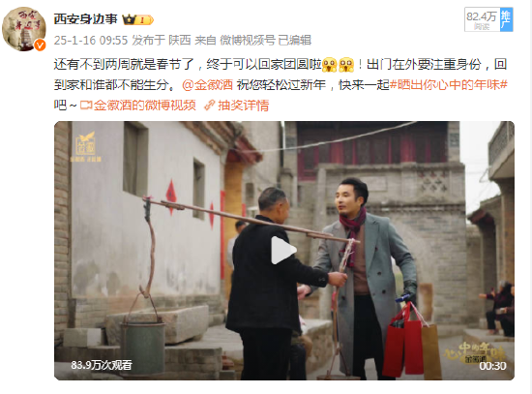
Task: Click the 00:30 video duration label
Action: tap(492, 366)
